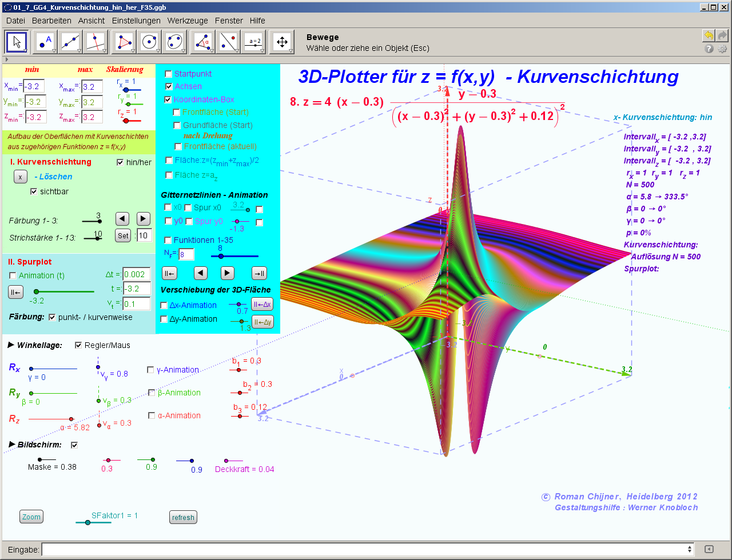Select the Polygon tool

124,42
